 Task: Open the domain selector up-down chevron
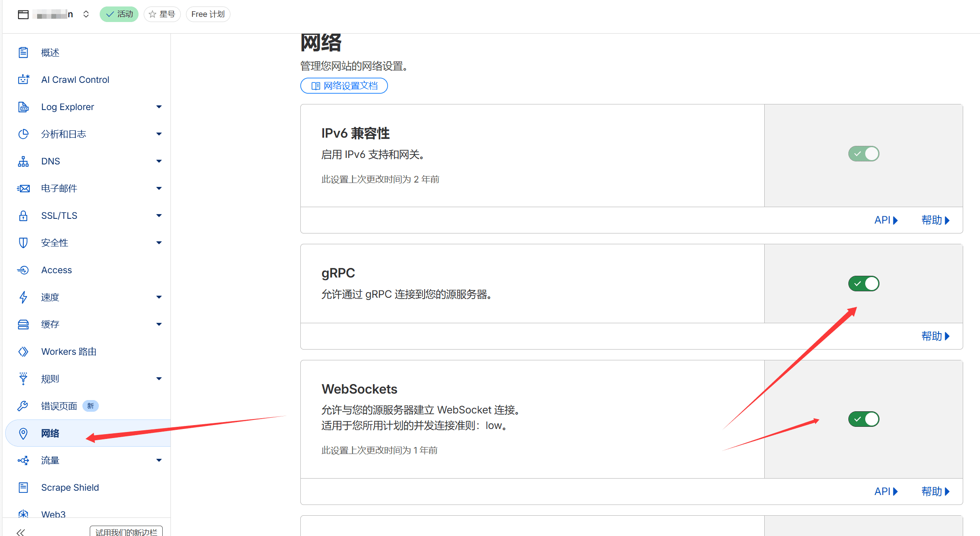[x=86, y=14]
